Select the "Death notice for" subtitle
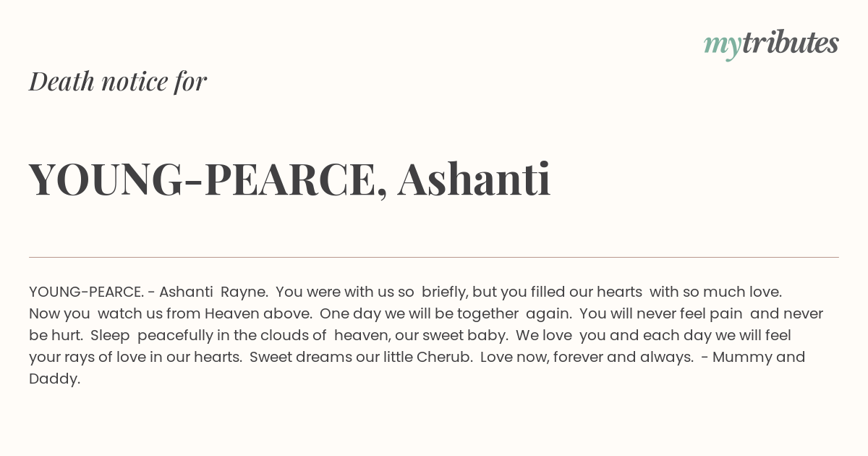 pyautogui.click(x=118, y=82)
